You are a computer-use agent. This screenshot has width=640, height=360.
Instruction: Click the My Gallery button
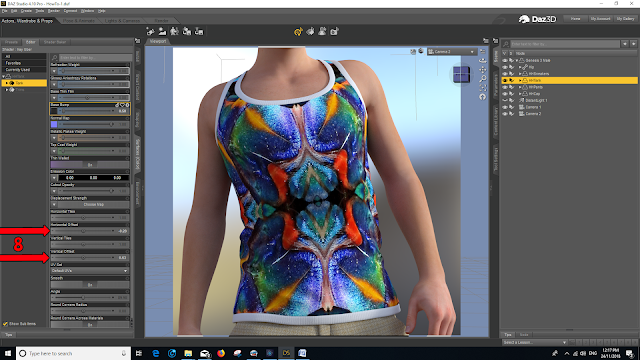pyautogui.click(x=625, y=19)
